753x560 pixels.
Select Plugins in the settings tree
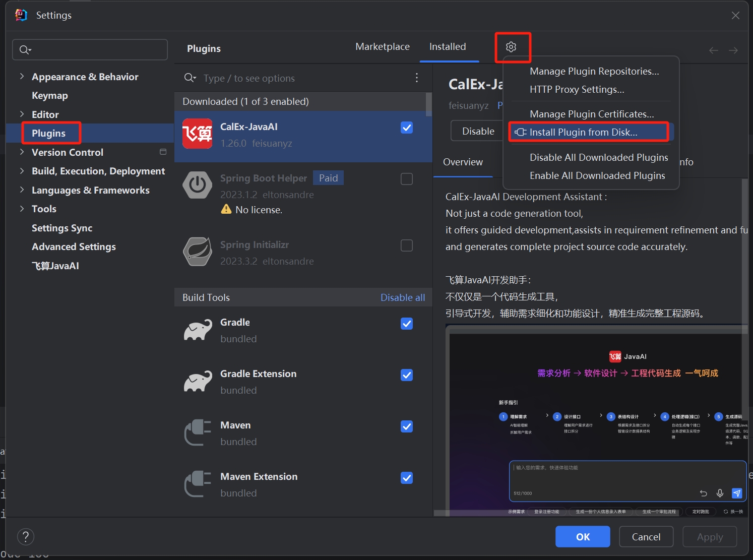click(x=48, y=133)
